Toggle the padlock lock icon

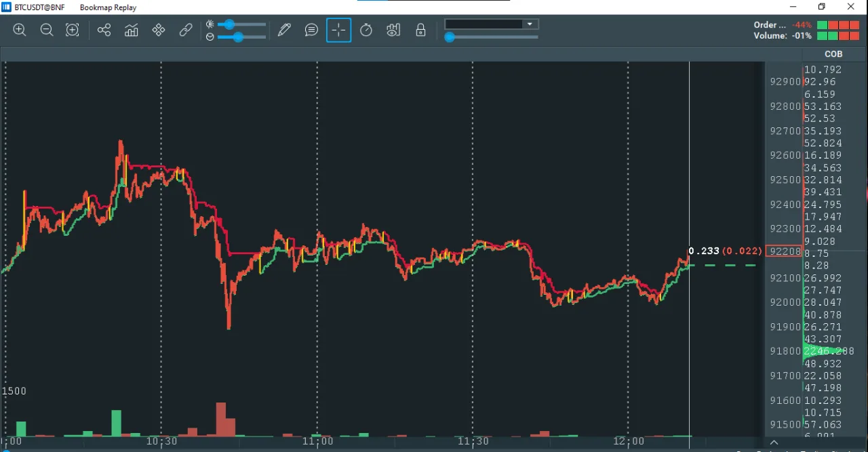pos(420,30)
